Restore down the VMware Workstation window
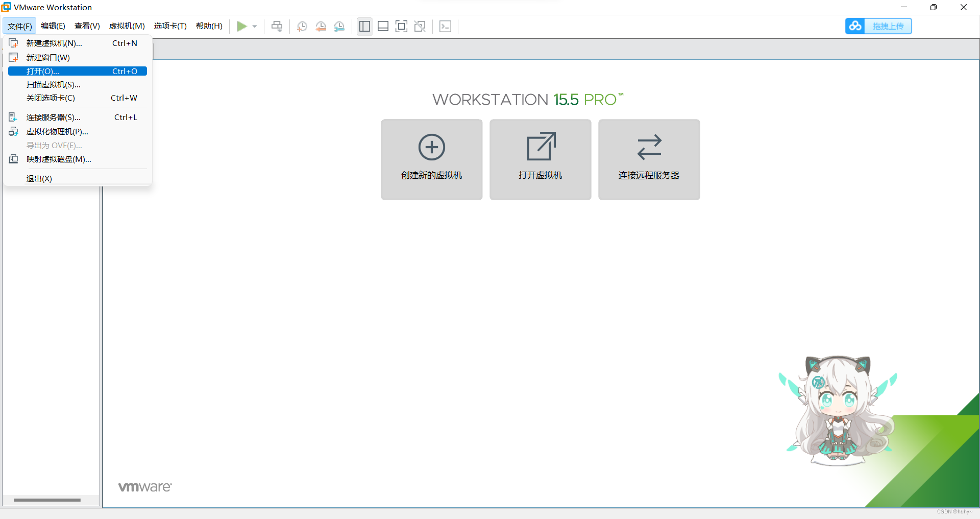 point(934,7)
